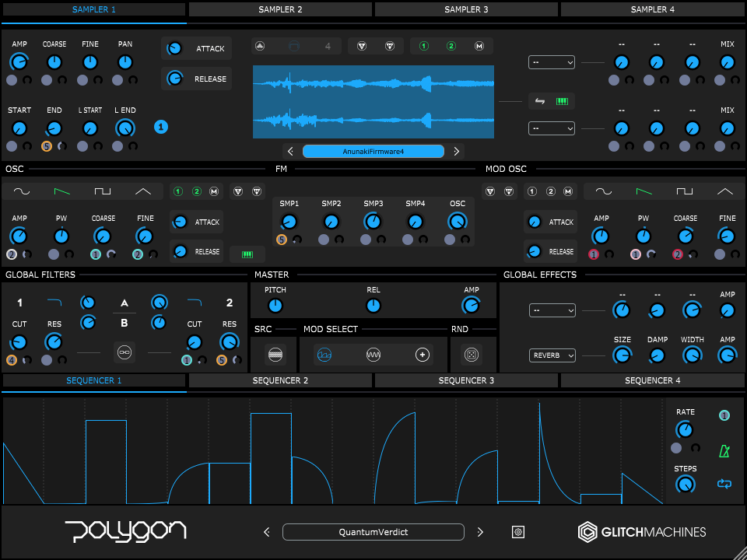Click Sampler 1 reverse loop arrows icon
Viewport: 747px width, 560px height.
540,101
